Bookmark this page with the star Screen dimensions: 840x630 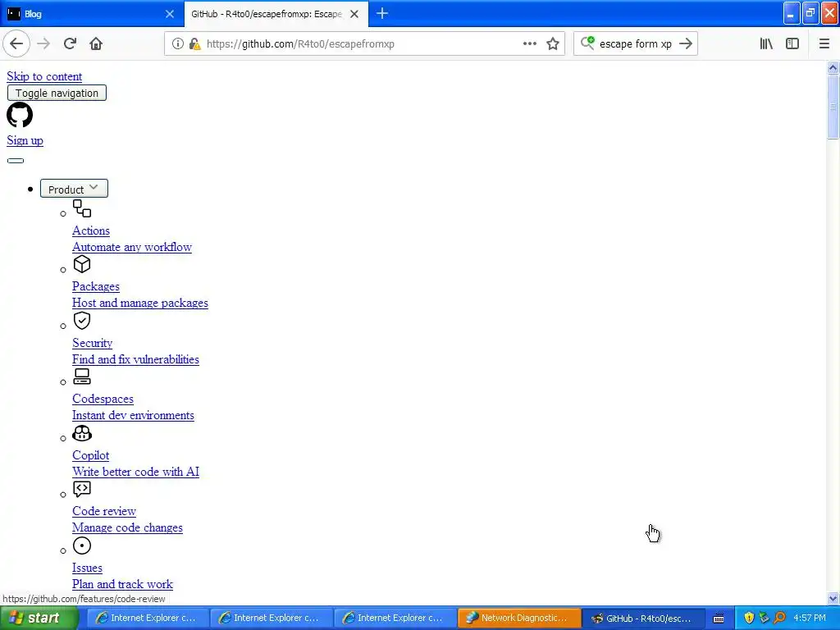[553, 44]
